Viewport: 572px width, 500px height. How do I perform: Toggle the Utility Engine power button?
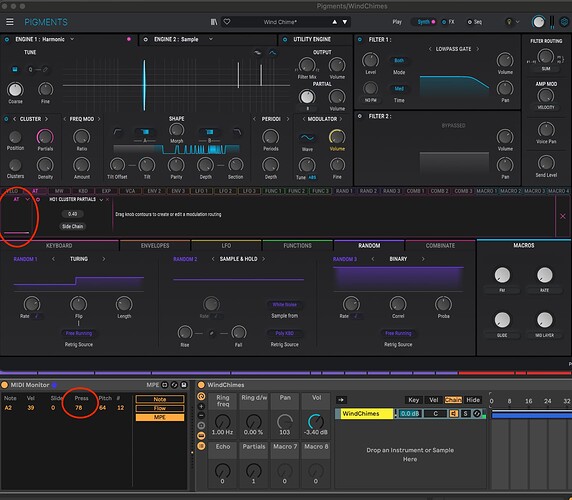(285, 39)
